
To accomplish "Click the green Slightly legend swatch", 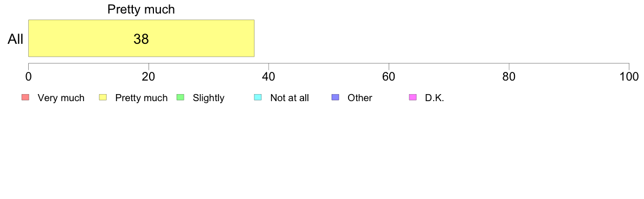I will 180,97.
